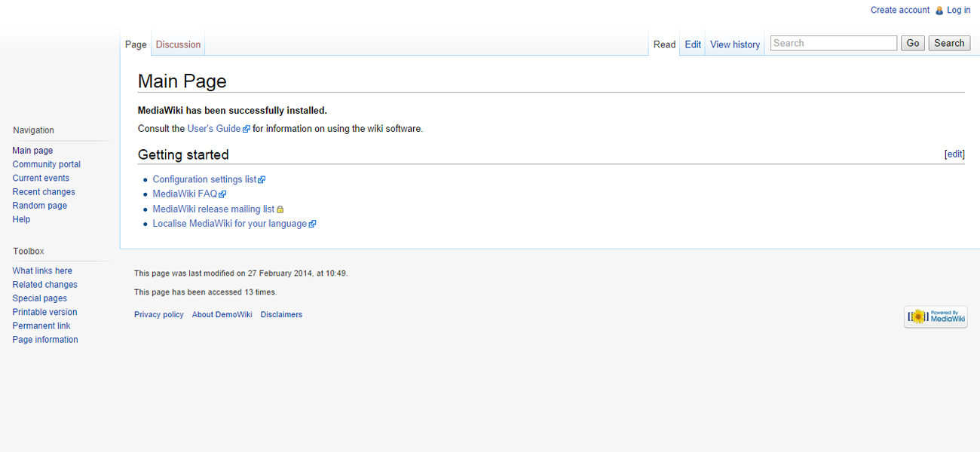Open Page information
Image resolution: width=980 pixels, height=452 pixels.
click(45, 340)
